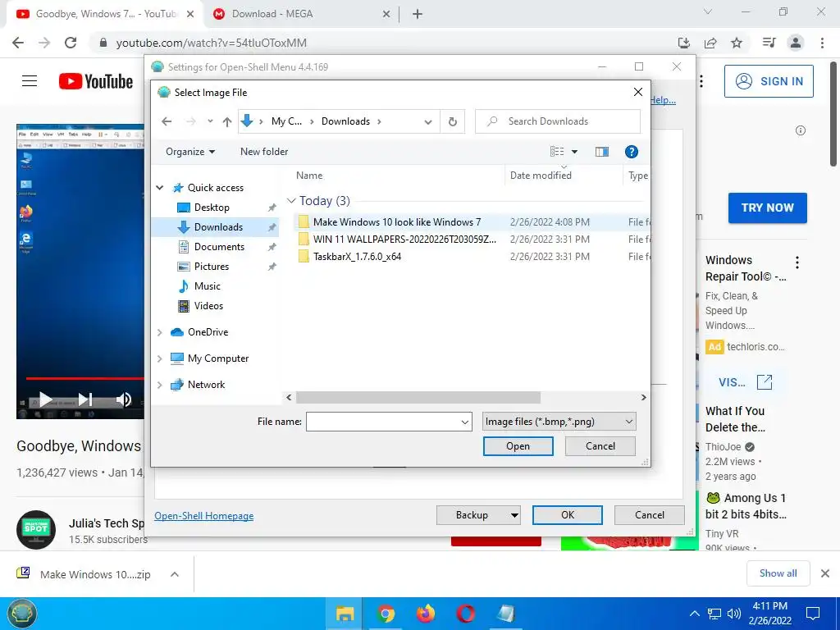Mute the YouTube video player
Image resolution: width=840 pixels, height=630 pixels.
coord(124,399)
